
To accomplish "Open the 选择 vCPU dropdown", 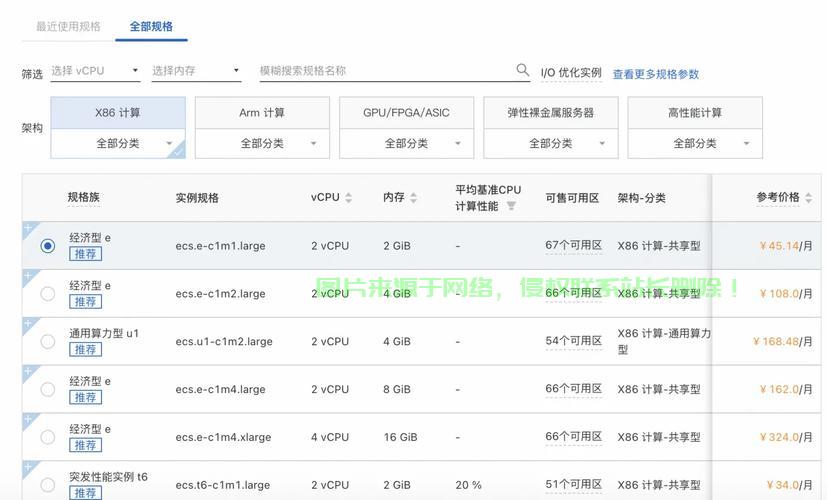I will [x=95, y=71].
